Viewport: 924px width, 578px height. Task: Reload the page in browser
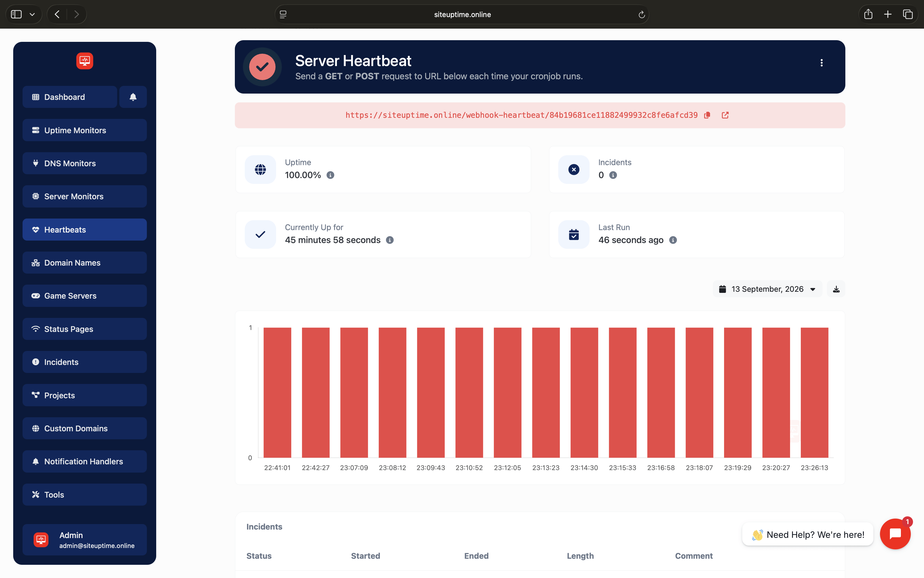(642, 15)
